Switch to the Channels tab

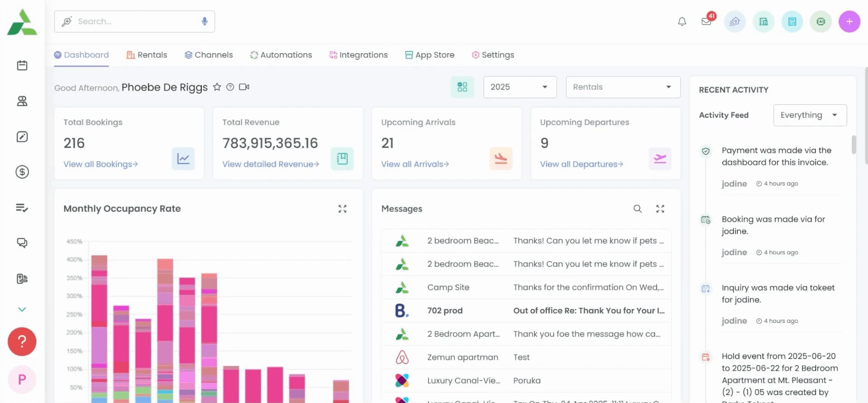pos(209,55)
